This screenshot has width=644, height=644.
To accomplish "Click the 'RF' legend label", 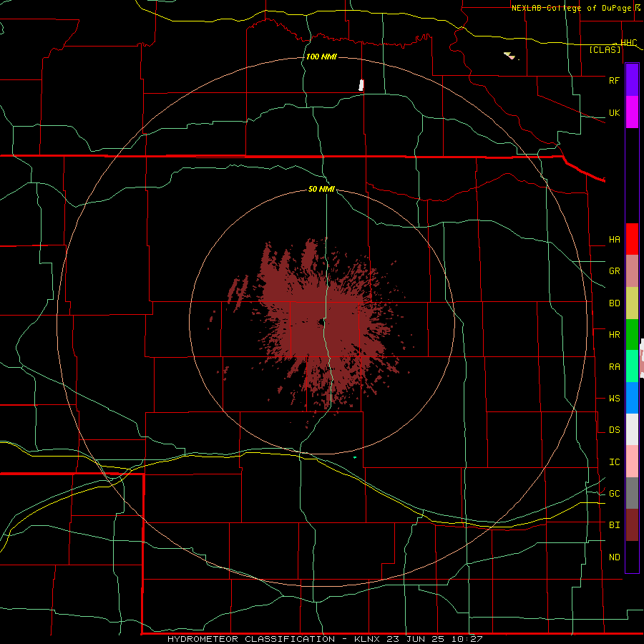I will [x=614, y=80].
